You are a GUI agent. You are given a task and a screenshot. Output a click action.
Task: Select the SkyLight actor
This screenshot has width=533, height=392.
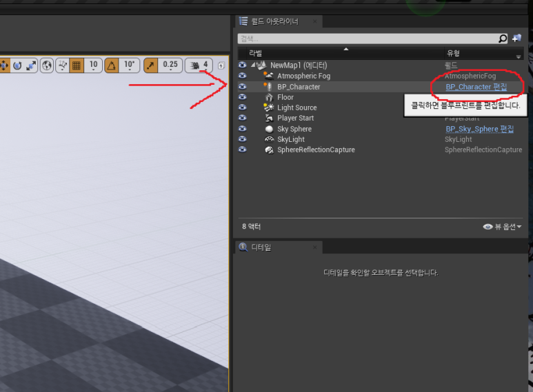291,139
